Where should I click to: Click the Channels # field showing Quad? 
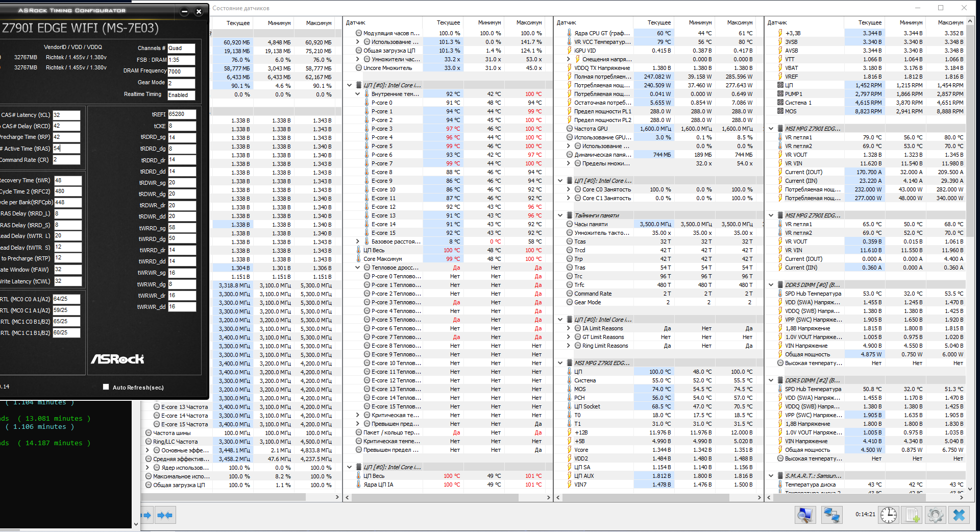(181, 49)
